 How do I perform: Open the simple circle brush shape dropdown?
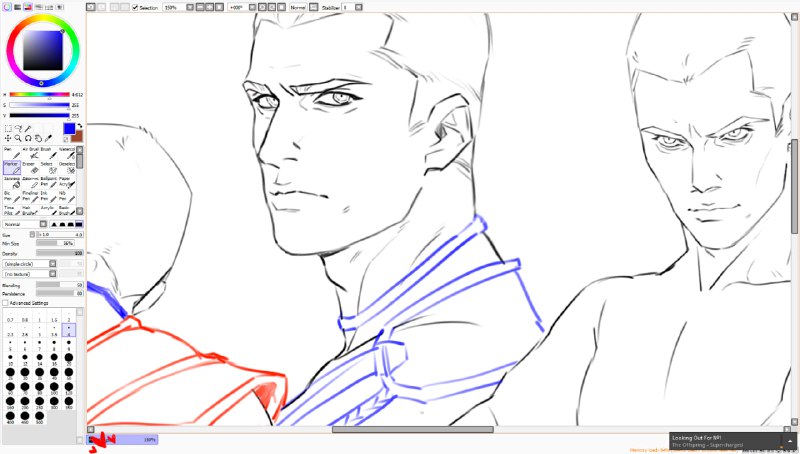pyautogui.click(x=53, y=264)
